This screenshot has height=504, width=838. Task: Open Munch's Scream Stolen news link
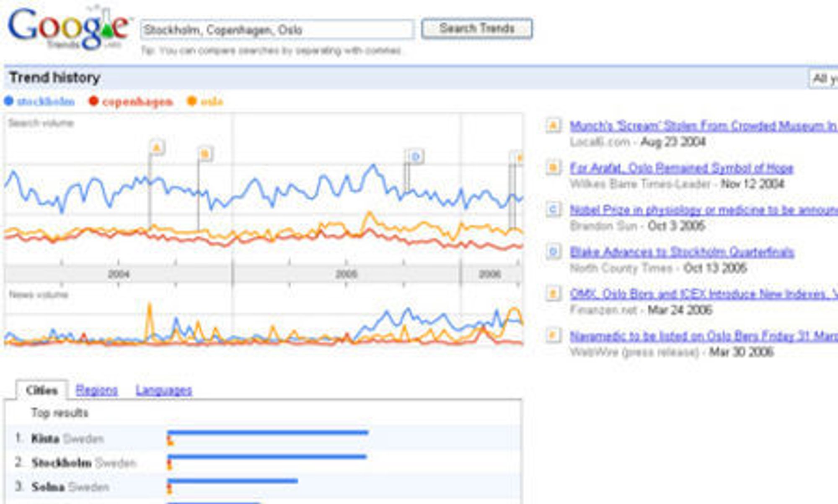point(704,126)
